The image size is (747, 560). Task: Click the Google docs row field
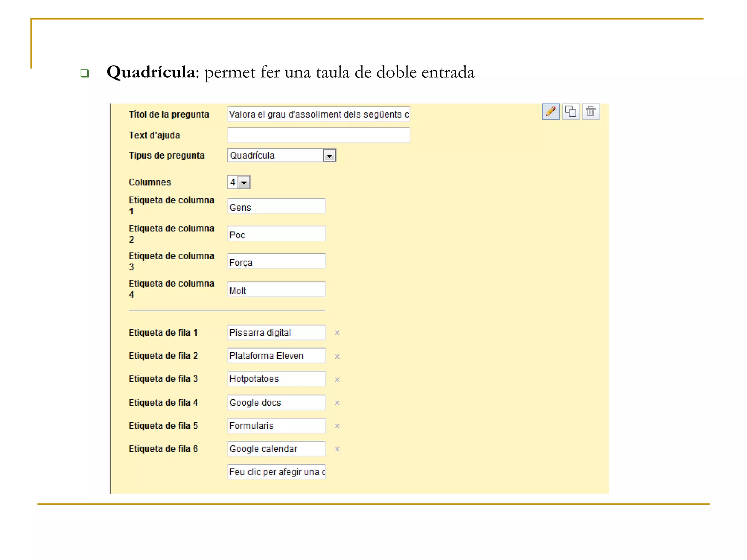tap(276, 402)
